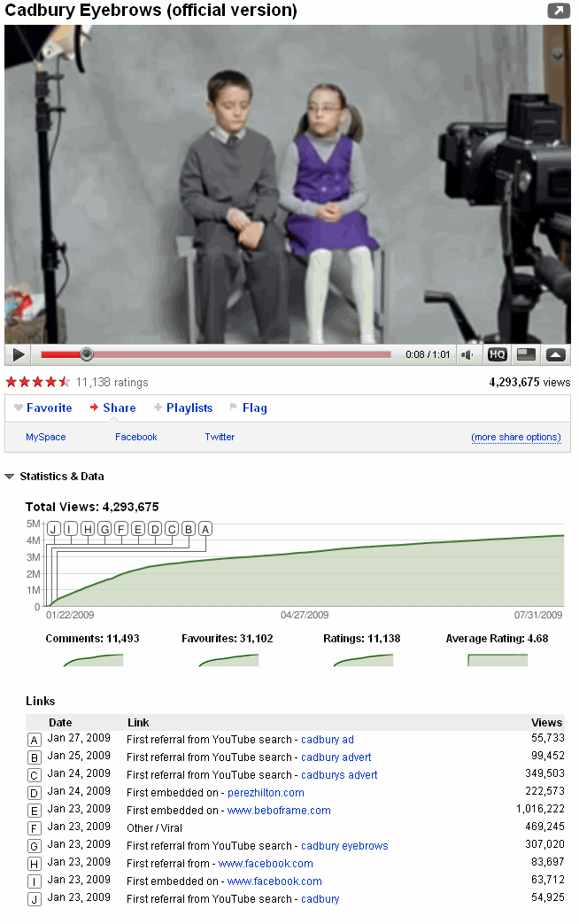Open the Comments sparkline chart
This screenshot has height=924, width=579.
click(x=93, y=660)
